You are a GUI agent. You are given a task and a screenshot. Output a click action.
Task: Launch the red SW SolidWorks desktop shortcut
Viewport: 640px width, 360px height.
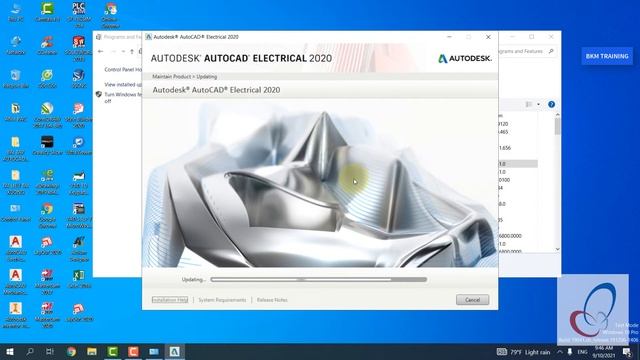coord(79,48)
